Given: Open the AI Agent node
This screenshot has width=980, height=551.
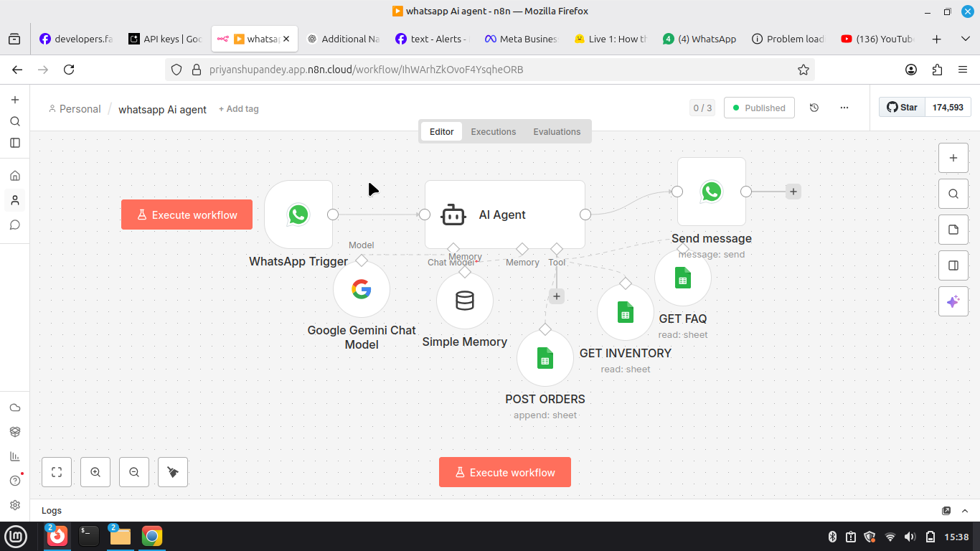Looking at the screenshot, I should coord(505,215).
